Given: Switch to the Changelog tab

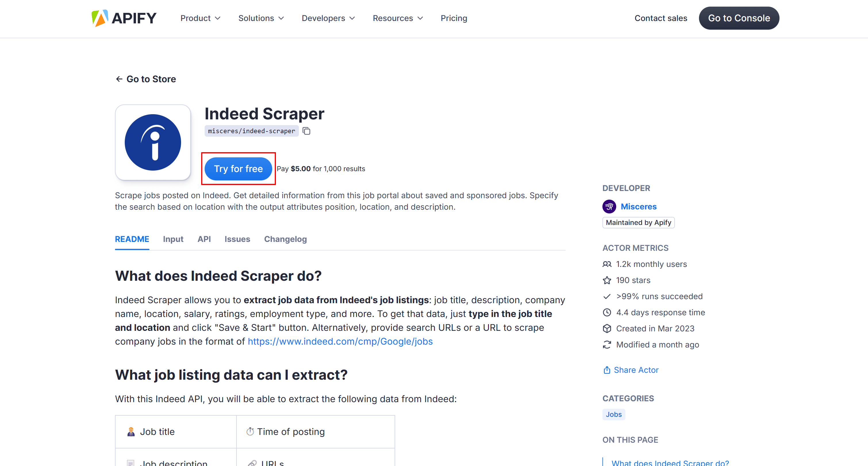Looking at the screenshot, I should pyautogui.click(x=285, y=238).
